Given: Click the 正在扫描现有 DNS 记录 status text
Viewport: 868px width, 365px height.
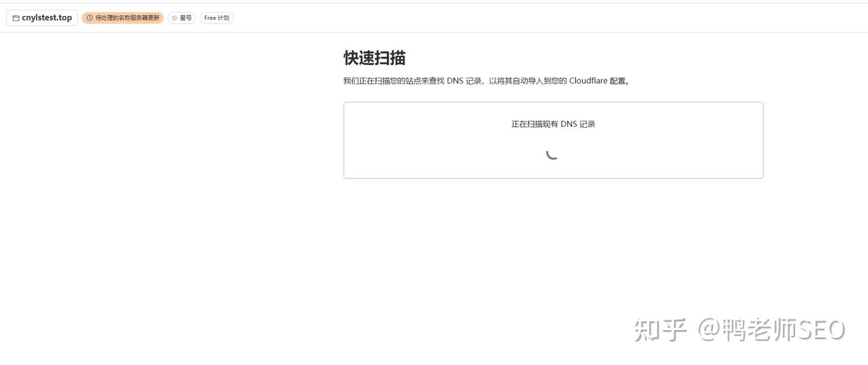Looking at the screenshot, I should click(x=553, y=124).
